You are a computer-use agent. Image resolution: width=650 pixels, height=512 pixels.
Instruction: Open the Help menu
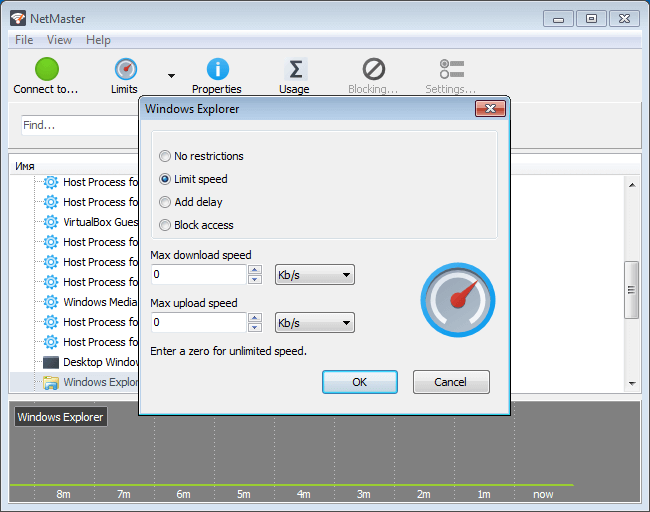click(x=98, y=40)
